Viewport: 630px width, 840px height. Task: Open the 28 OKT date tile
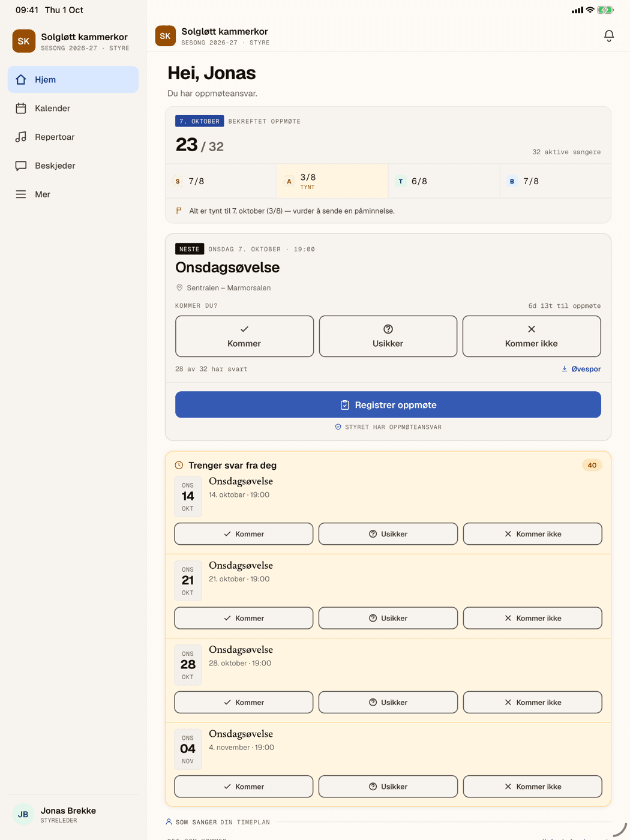point(188,665)
